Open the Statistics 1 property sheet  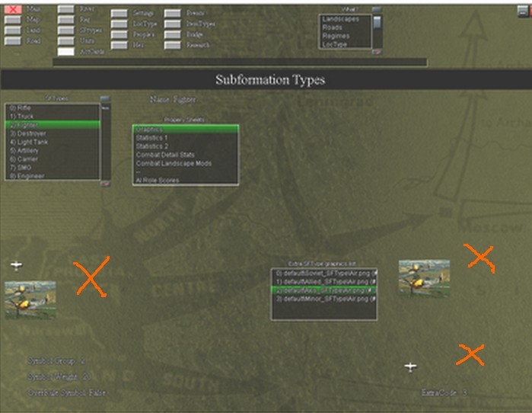[x=186, y=138]
